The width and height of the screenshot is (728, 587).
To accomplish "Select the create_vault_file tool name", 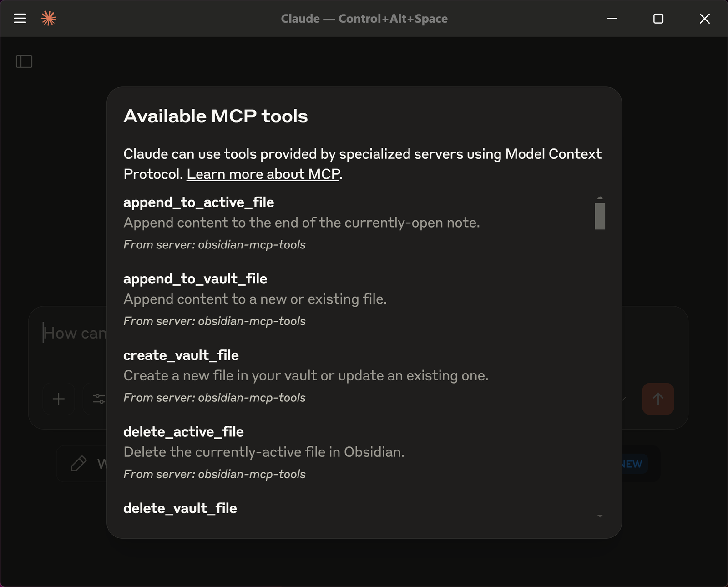I will click(181, 355).
